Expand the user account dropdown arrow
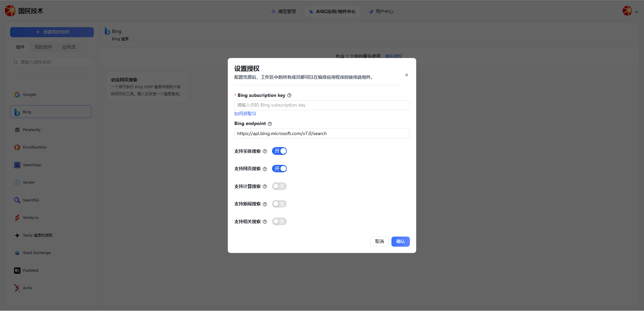 point(636,12)
